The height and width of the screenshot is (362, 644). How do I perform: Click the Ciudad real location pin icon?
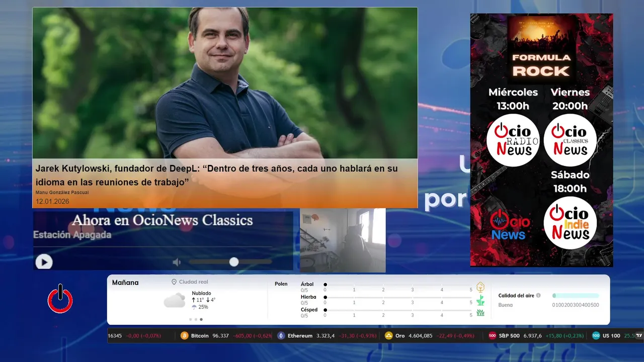(x=174, y=282)
